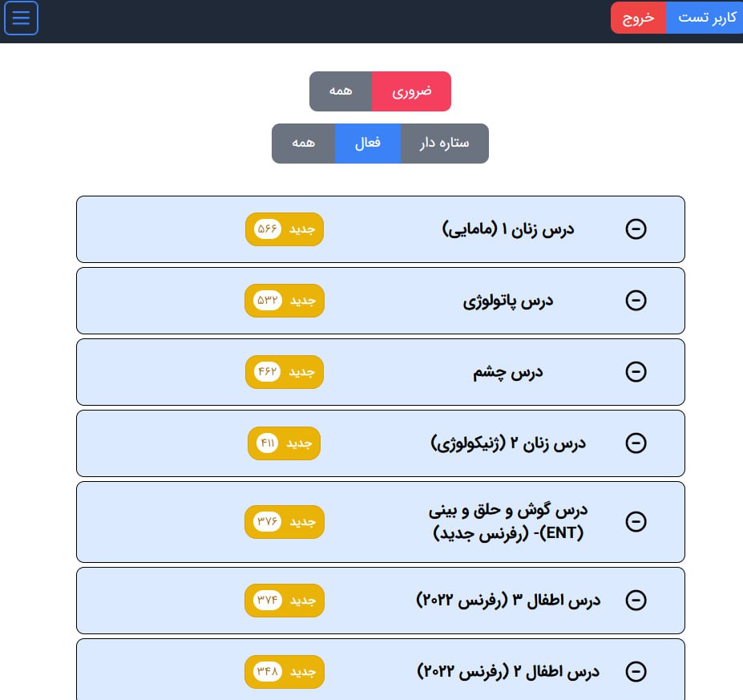
Task: Click the جدید ۳۷۶ badge on ENT course
Action: click(x=285, y=522)
